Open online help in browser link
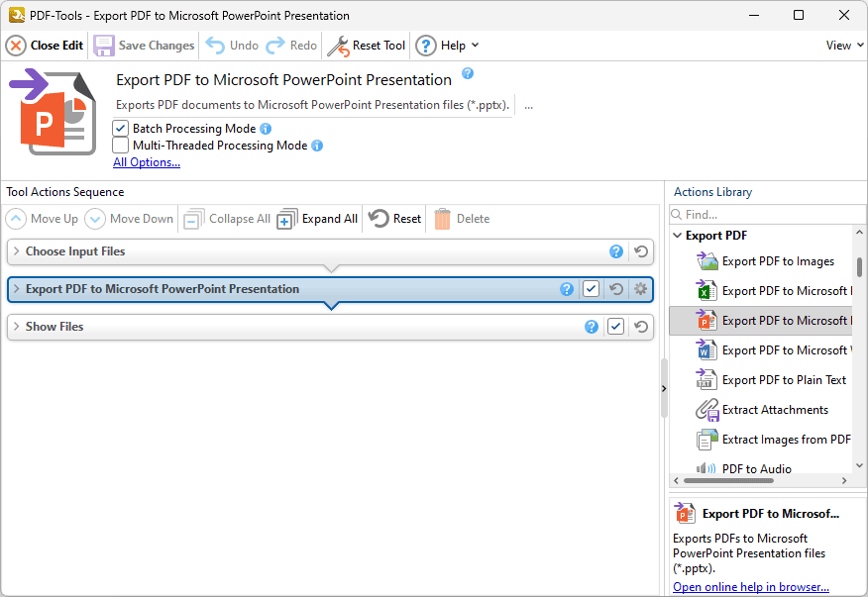This screenshot has height=597, width=868. 751,587
